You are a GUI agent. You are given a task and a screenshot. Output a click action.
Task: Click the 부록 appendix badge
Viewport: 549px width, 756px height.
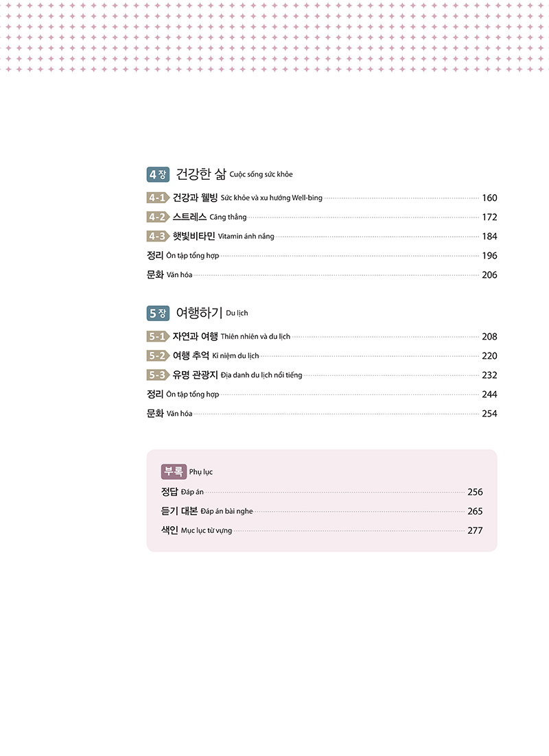click(x=173, y=471)
